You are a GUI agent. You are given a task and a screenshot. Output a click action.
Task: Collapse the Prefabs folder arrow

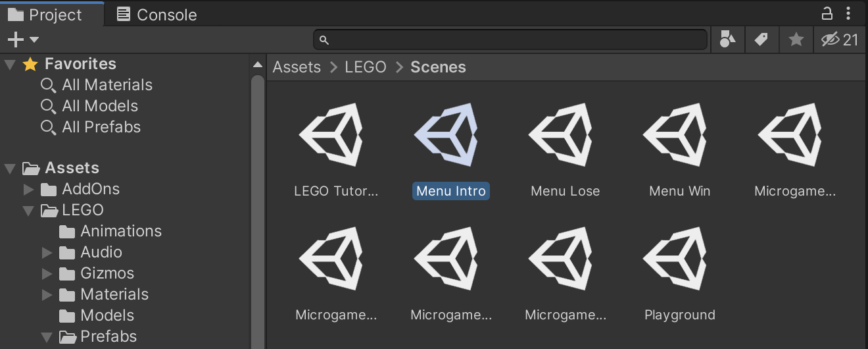coord(47,337)
